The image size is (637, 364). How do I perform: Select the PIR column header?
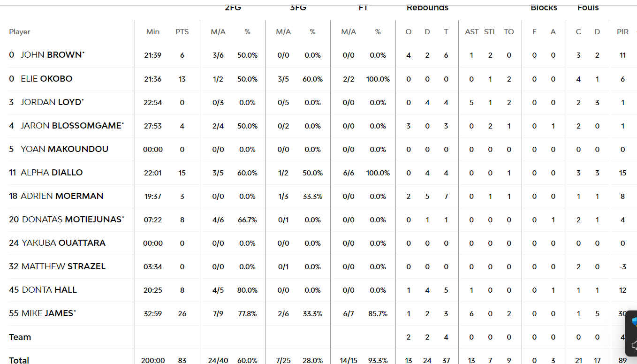click(622, 32)
